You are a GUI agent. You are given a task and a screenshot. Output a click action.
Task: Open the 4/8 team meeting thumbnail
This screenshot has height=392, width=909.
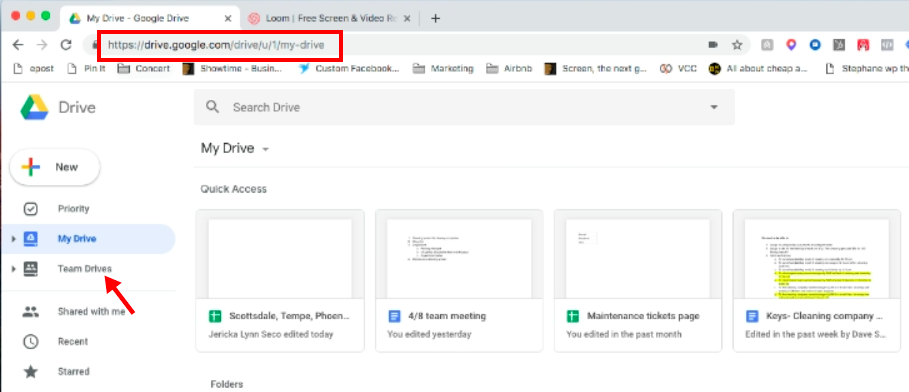click(x=459, y=258)
